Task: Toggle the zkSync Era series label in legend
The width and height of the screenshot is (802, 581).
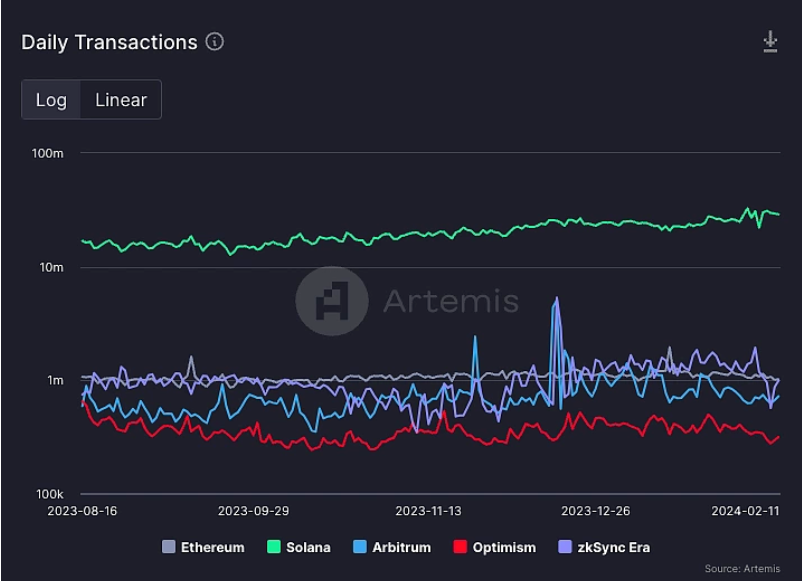Action: coord(614,547)
